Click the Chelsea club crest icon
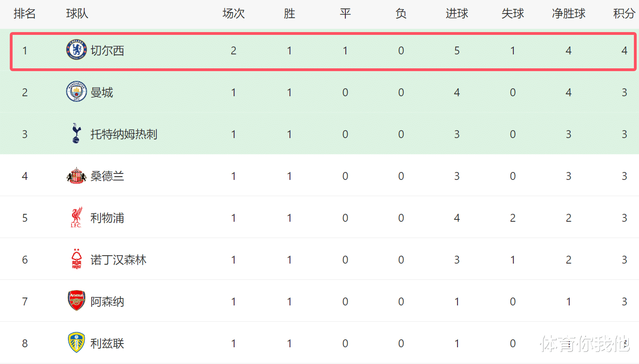Screen dimensions: 639x364 76,50
